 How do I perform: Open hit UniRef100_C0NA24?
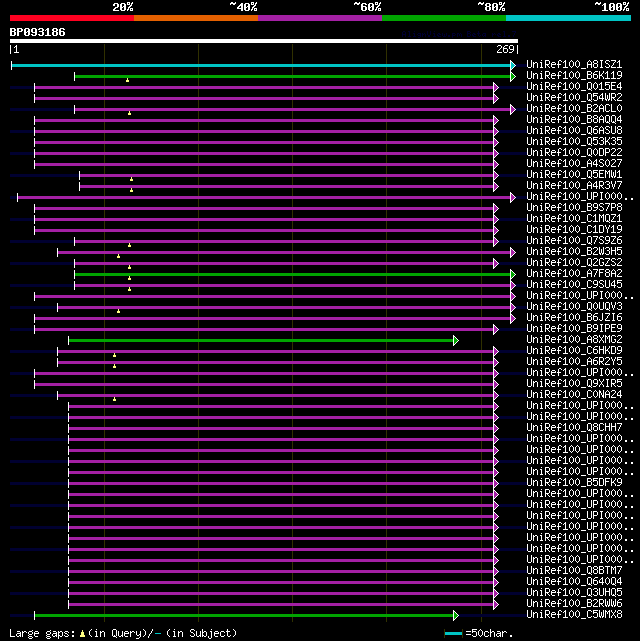pyautogui.click(x=574, y=395)
